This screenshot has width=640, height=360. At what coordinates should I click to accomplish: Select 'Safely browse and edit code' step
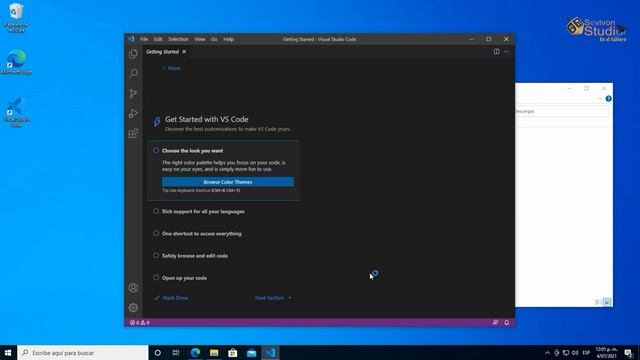195,256
